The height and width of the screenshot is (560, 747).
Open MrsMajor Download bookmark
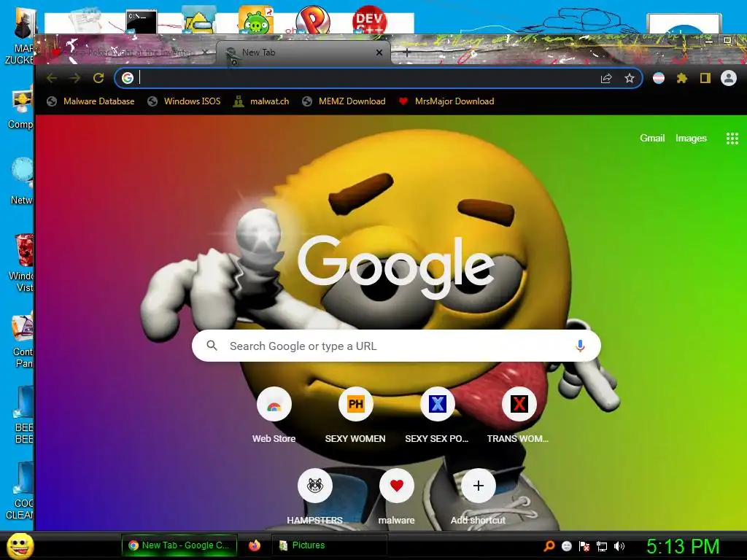(x=446, y=101)
